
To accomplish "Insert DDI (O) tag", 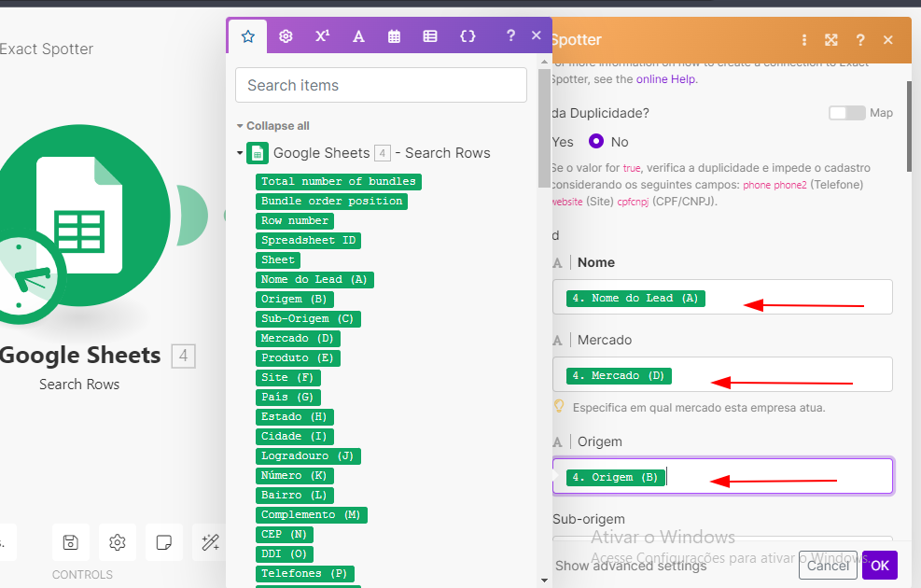I will point(285,553).
